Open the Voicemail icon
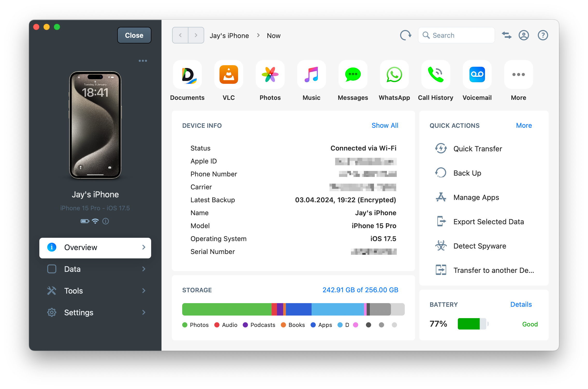This screenshot has width=588, height=389. (477, 74)
